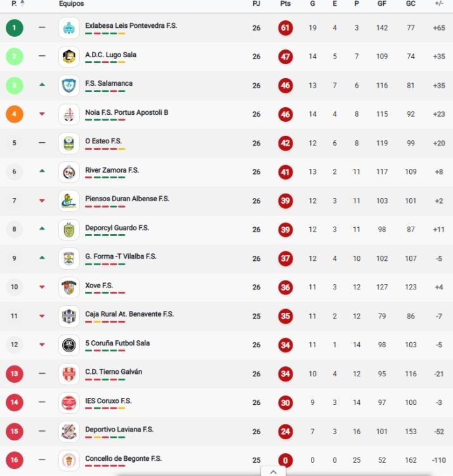Image resolution: width=453 pixels, height=476 pixels.
Task: Click the Deporcyl Guardo F.S. shield icon
Action: (x=69, y=230)
